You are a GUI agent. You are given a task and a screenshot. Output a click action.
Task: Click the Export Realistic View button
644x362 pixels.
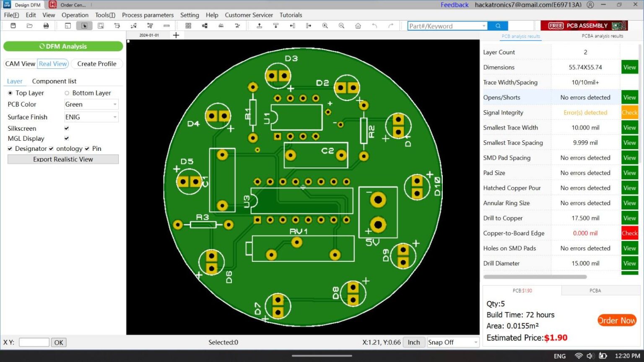pyautogui.click(x=63, y=159)
